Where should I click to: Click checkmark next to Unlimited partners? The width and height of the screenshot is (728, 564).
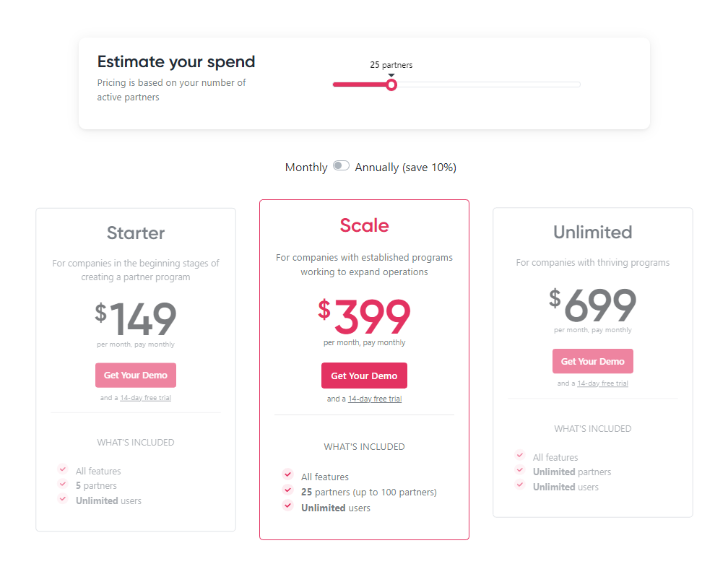tap(520, 470)
